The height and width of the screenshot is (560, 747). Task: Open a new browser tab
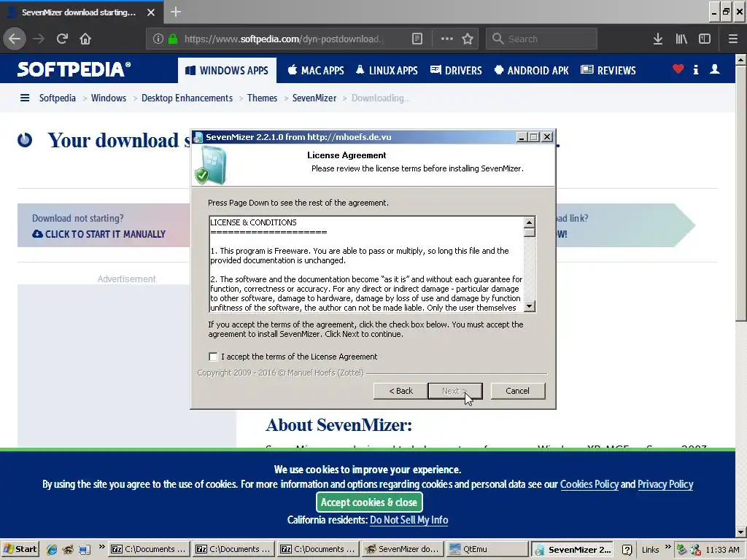pos(176,12)
